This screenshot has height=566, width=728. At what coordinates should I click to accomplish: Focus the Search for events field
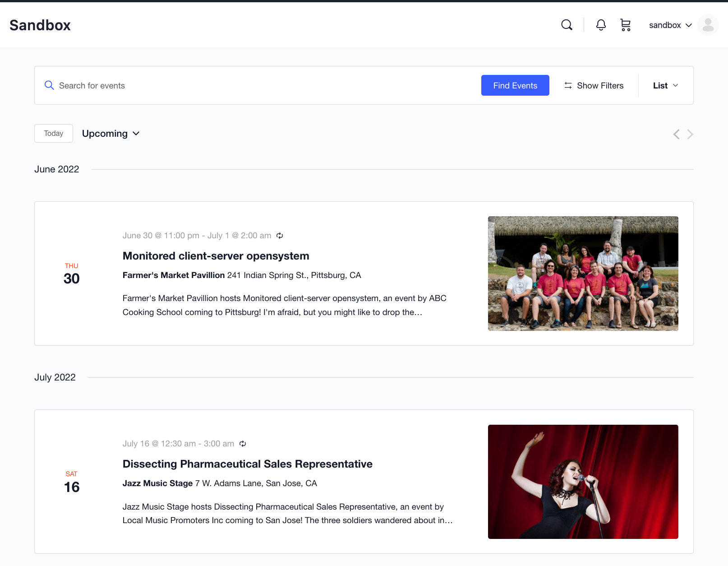[x=266, y=85]
